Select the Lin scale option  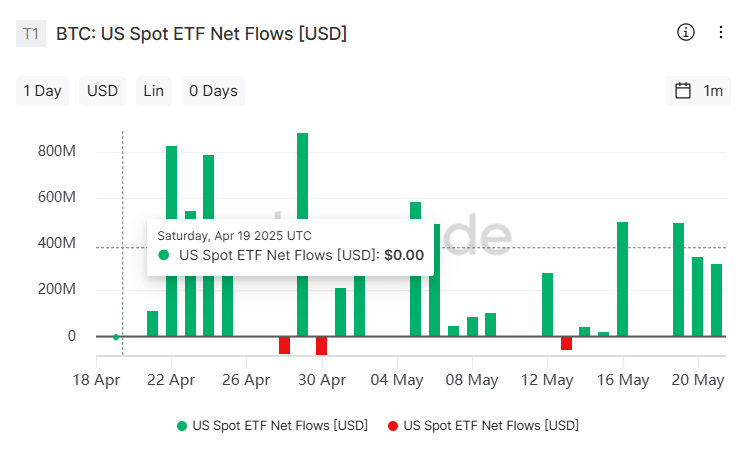coord(153,91)
